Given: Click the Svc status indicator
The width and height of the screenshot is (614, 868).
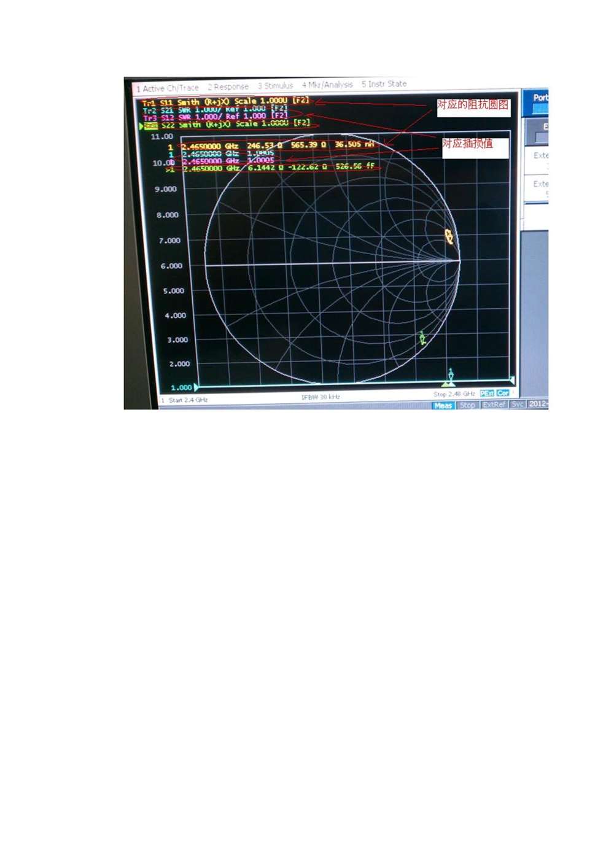Looking at the screenshot, I should pos(518,404).
